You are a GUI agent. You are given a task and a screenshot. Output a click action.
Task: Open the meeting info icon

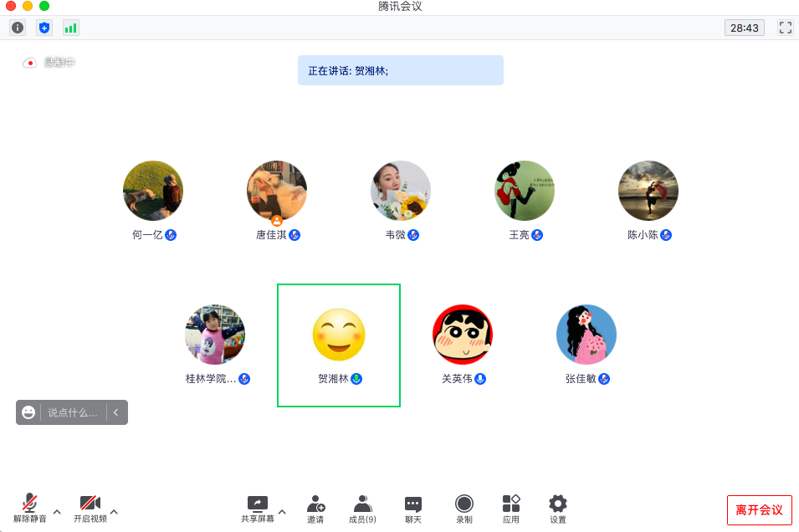click(x=18, y=28)
